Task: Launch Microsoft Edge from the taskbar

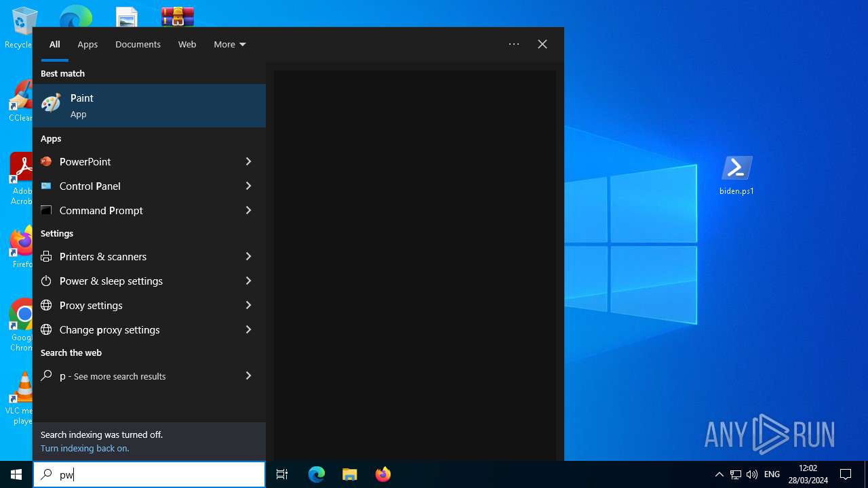Action: [317, 474]
